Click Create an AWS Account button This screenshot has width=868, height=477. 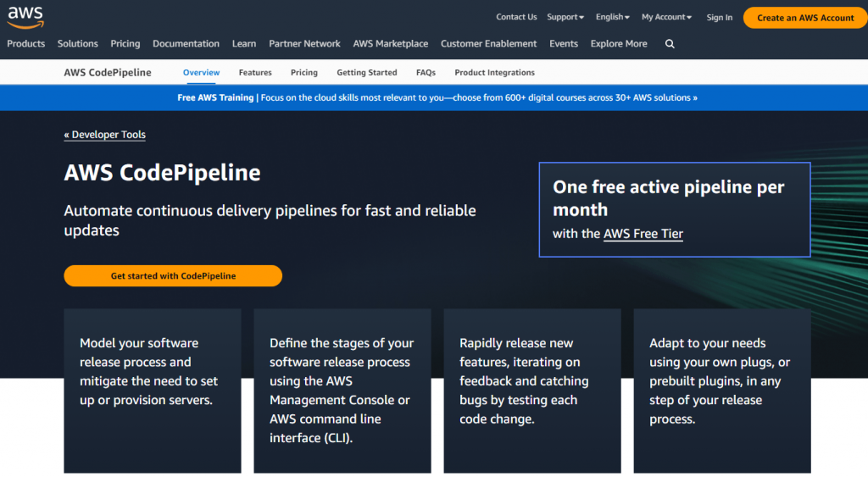click(x=805, y=18)
